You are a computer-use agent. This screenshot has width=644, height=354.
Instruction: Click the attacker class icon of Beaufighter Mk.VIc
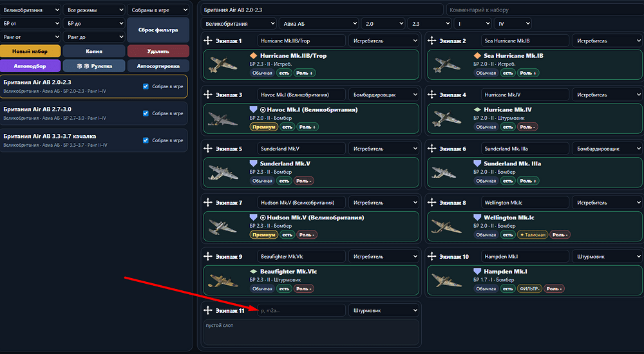pos(253,272)
